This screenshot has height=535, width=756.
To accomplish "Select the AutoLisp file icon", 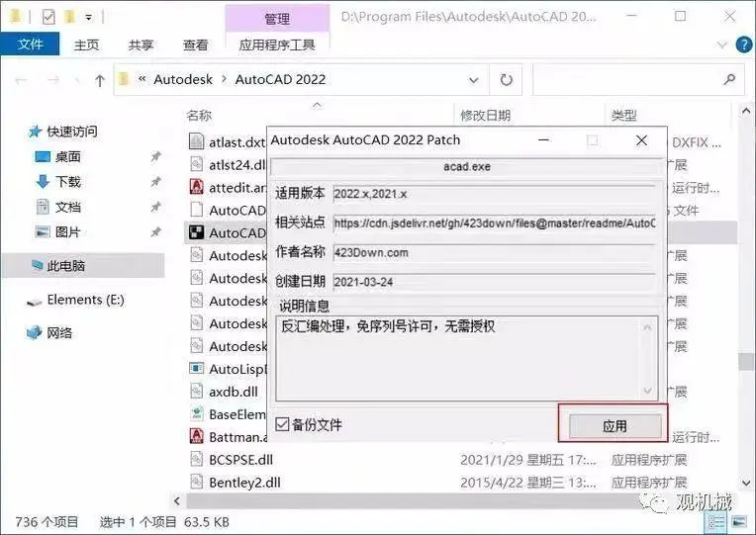I will [x=196, y=369].
